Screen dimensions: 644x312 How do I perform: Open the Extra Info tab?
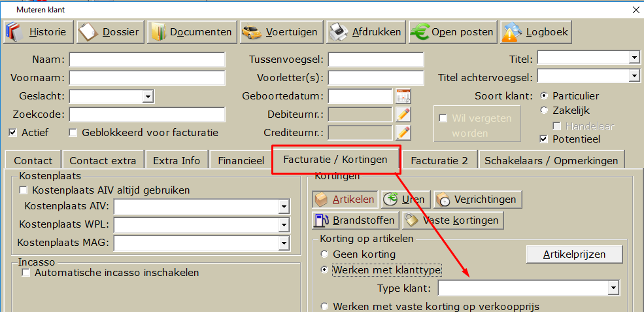pos(177,160)
